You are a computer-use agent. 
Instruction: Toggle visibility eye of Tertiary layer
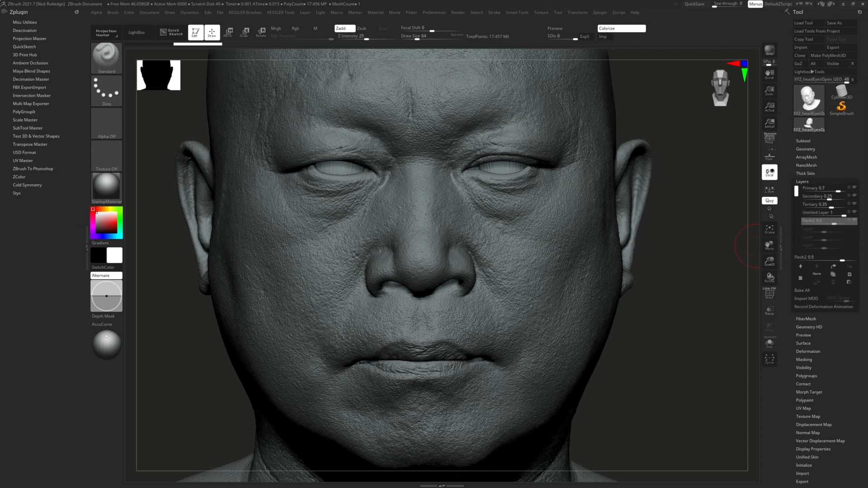coord(854,204)
